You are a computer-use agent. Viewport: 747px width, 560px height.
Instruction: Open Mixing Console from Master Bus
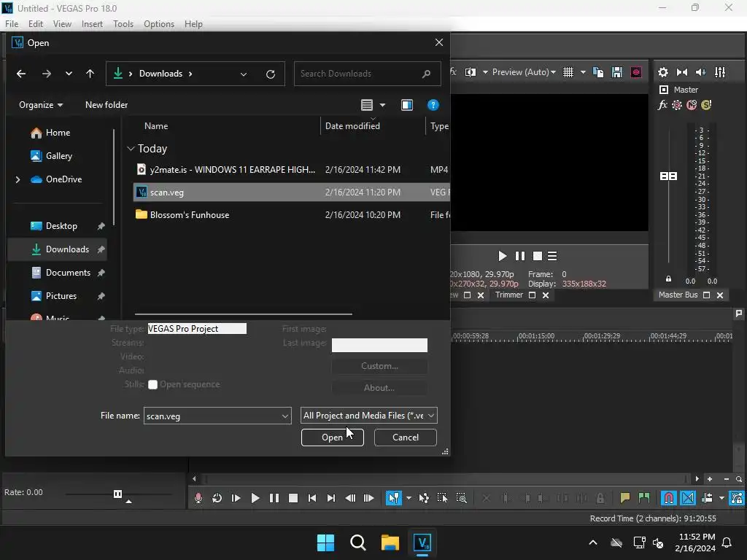click(720, 72)
